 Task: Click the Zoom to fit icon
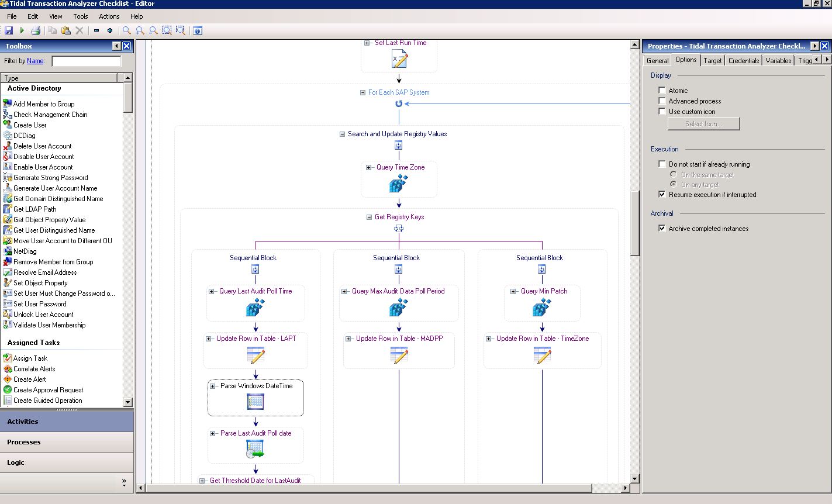[x=167, y=30]
